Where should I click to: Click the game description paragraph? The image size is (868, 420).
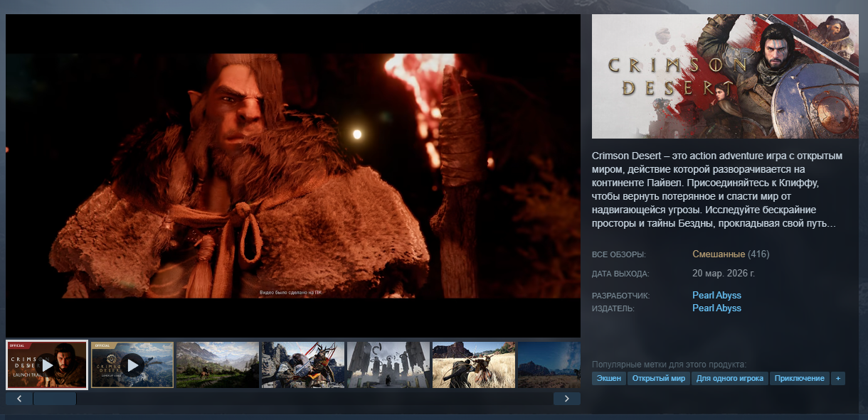tap(717, 190)
